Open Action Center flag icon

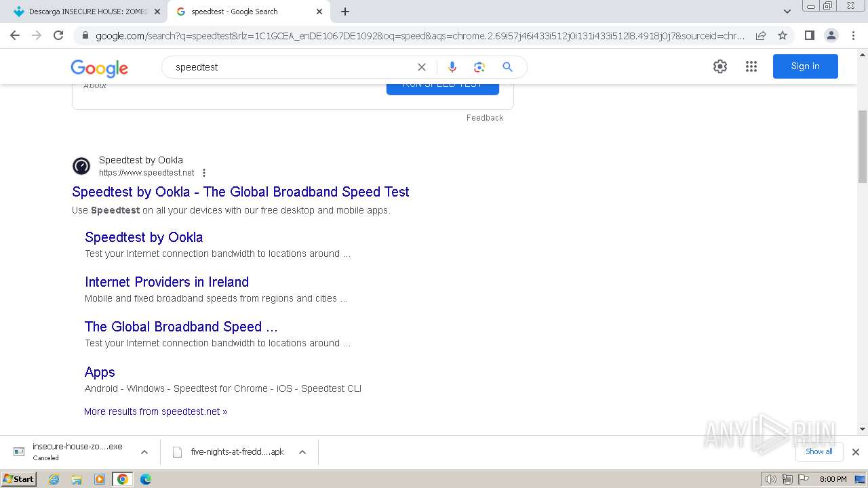tap(804, 479)
